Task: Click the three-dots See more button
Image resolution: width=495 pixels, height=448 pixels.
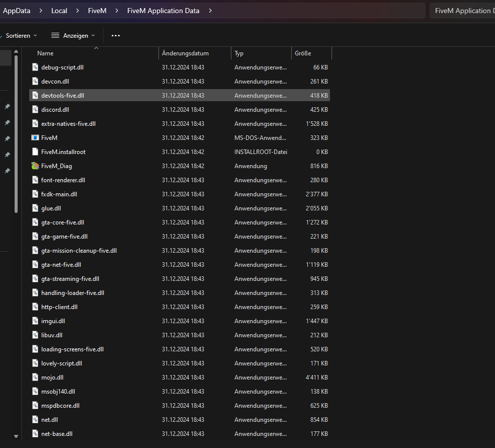Action: pos(115,35)
